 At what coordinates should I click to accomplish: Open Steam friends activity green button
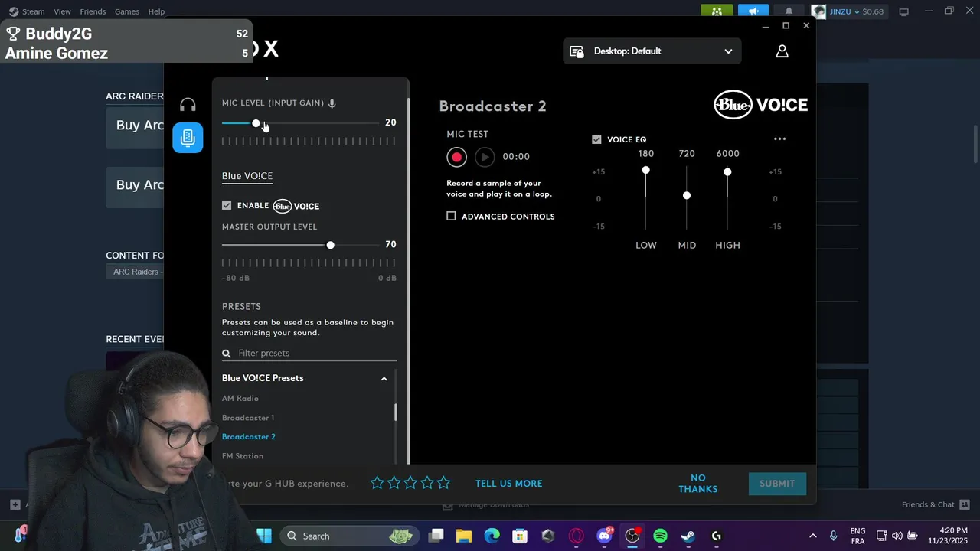click(x=717, y=11)
